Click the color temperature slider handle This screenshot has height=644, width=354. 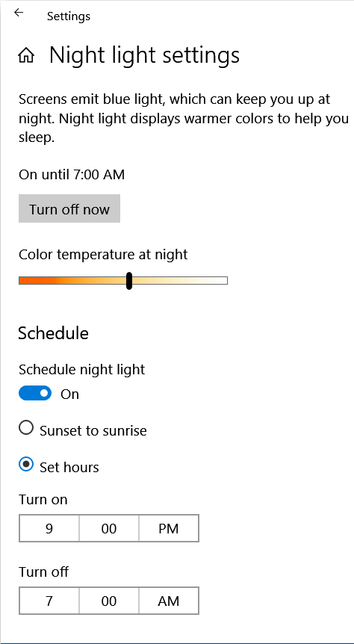point(129,280)
